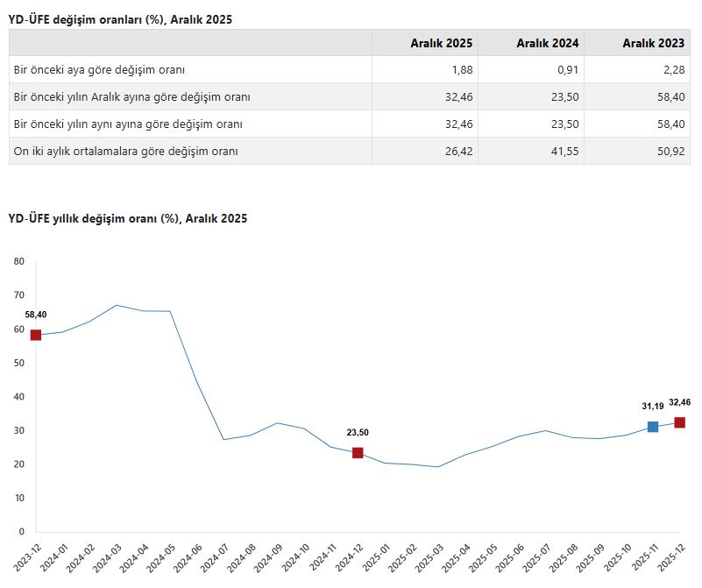The height and width of the screenshot is (588, 702).
Task: Click the 0,91 table cell
Action: (x=566, y=70)
